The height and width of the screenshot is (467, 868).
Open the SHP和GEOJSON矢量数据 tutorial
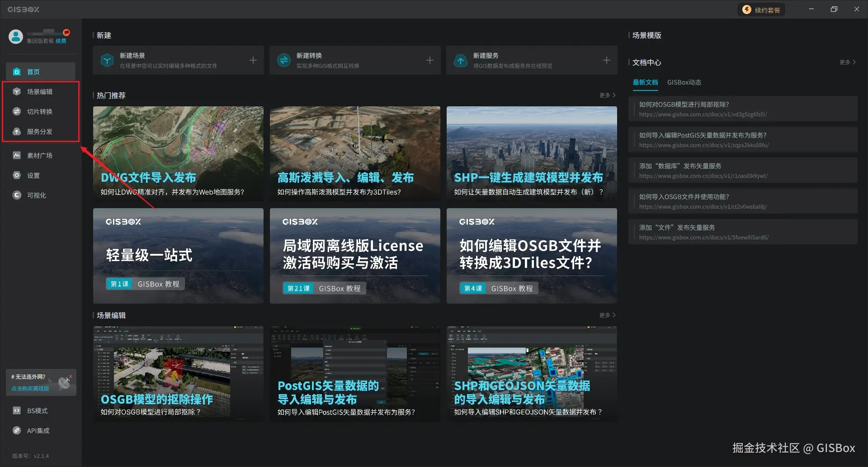pyautogui.click(x=532, y=374)
